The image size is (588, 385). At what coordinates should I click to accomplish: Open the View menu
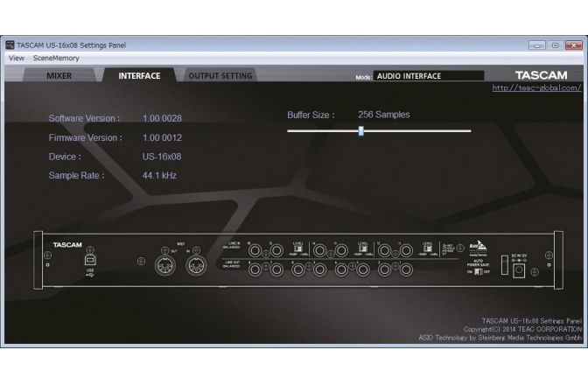click(17, 58)
